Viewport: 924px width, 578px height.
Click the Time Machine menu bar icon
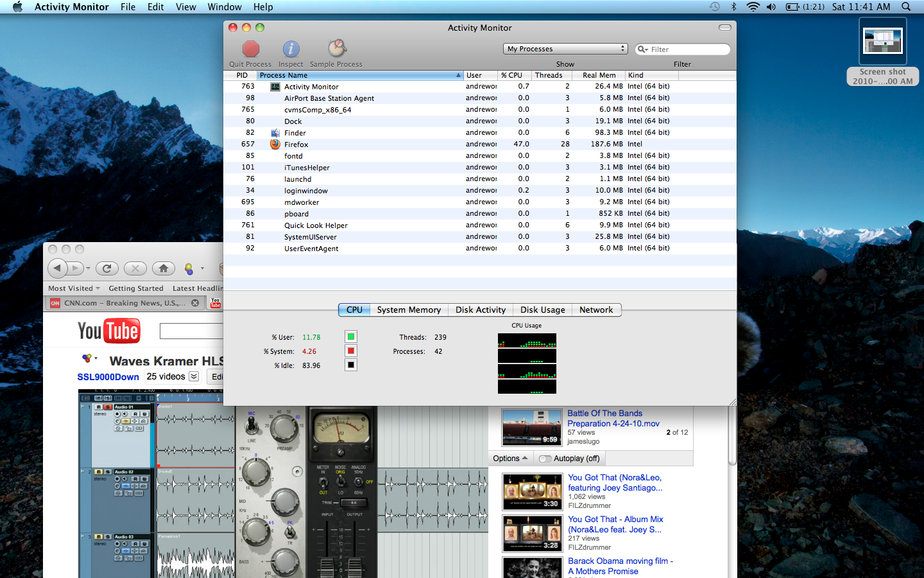(715, 6)
